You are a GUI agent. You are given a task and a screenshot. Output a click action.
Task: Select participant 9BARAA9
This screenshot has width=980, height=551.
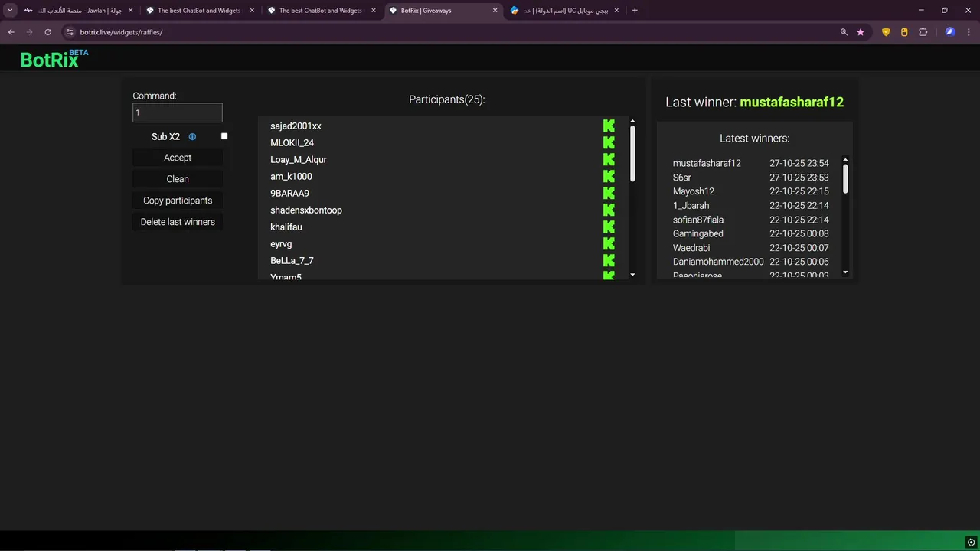(289, 193)
